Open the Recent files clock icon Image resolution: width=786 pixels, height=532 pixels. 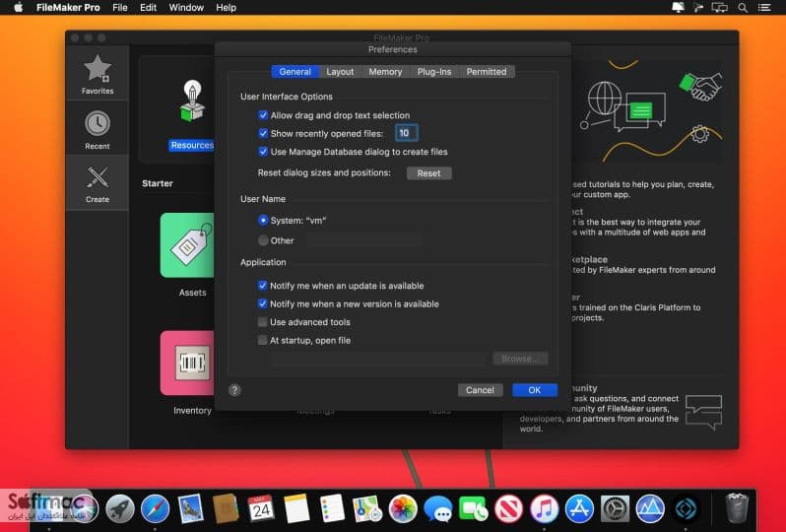tap(98, 123)
